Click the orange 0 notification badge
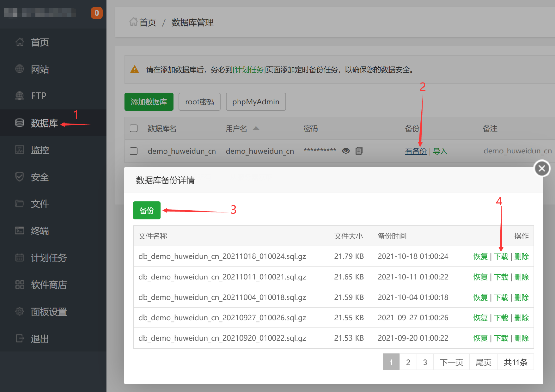The image size is (555, 392). tap(97, 13)
